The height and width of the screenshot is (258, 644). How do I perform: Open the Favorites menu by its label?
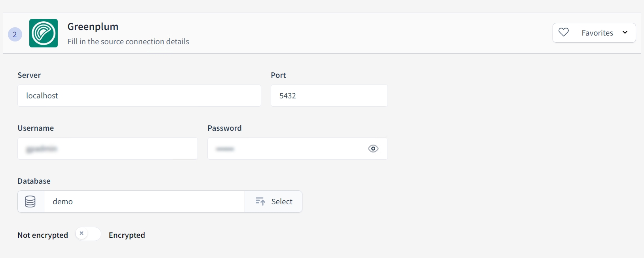(597, 33)
